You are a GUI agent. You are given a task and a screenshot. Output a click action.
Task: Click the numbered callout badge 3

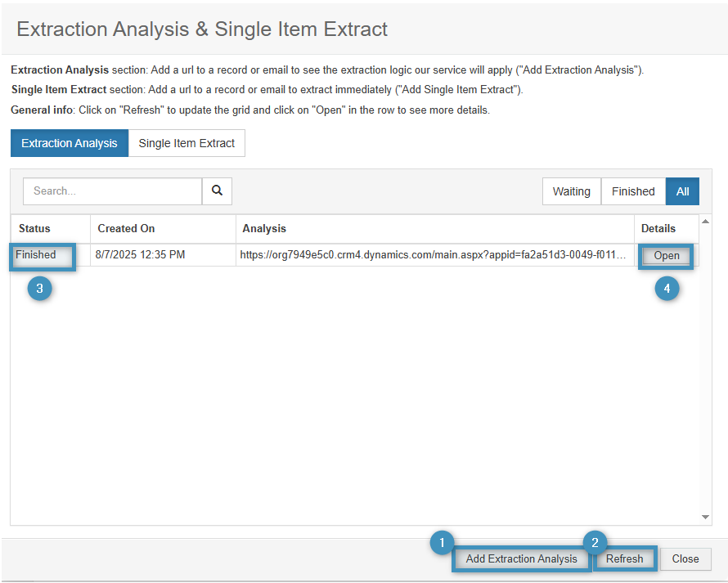(x=40, y=289)
